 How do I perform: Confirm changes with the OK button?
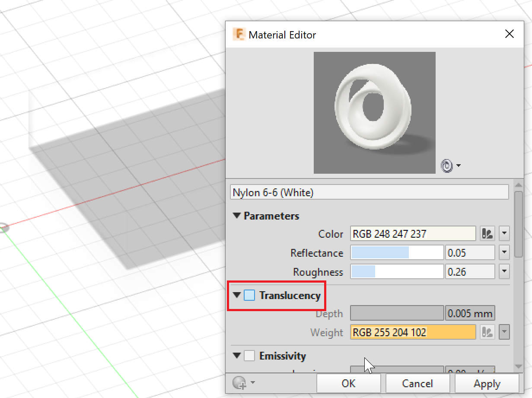(348, 383)
